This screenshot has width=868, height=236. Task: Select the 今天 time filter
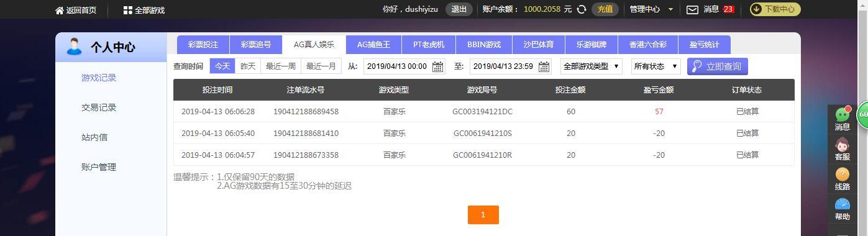(222, 66)
